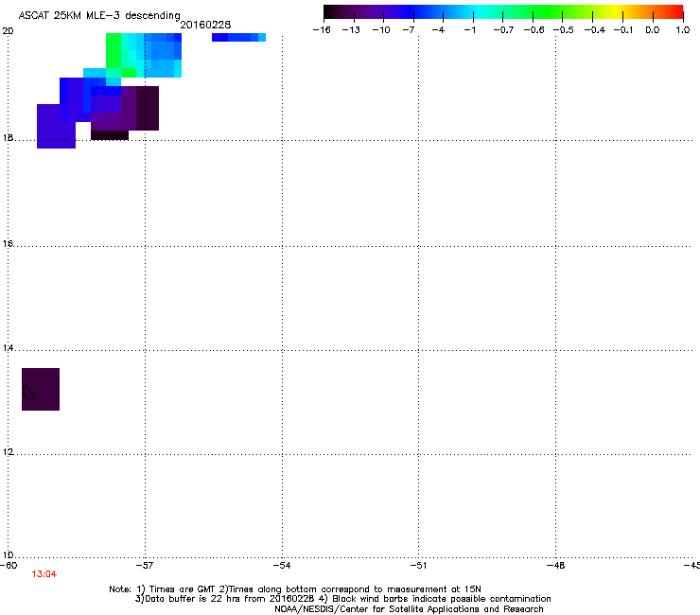Click the longitude label -54
The width and height of the screenshot is (700, 615).
(x=282, y=566)
